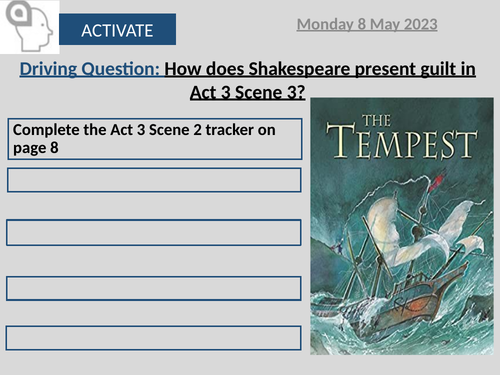Viewport: 500px width, 375px height.
Task: Click the word 'Shakespeare' in the question
Action: coord(299,69)
